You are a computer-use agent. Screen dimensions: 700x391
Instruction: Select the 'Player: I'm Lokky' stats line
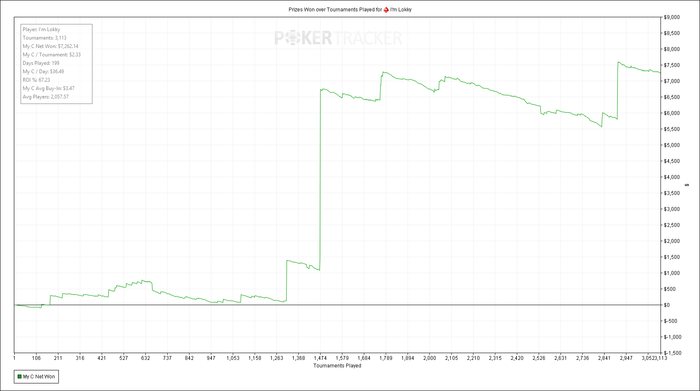41,29
